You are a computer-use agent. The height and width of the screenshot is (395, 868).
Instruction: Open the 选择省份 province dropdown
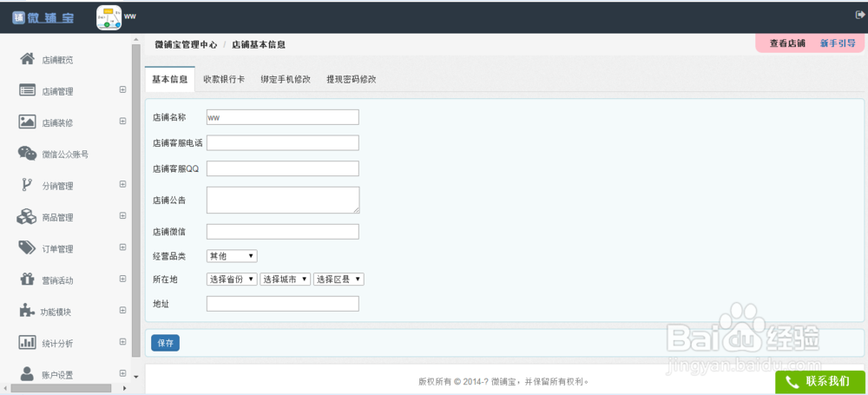(232, 280)
